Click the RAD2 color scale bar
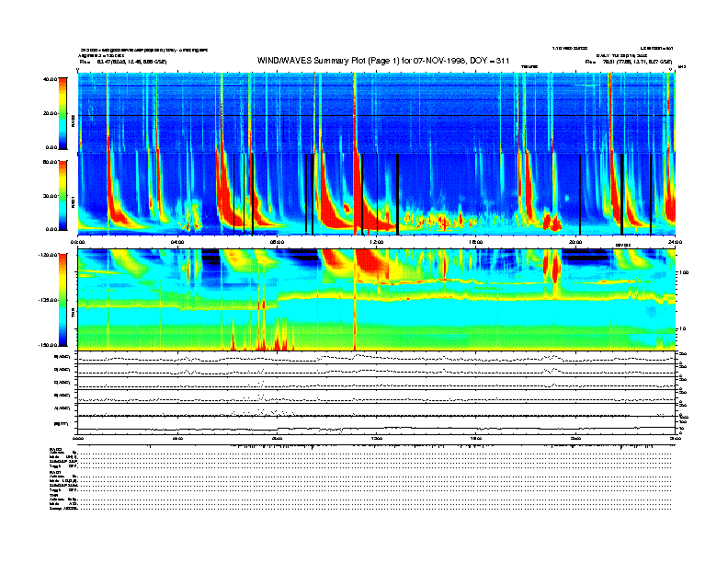This screenshot has width=728, height=563. [63, 113]
